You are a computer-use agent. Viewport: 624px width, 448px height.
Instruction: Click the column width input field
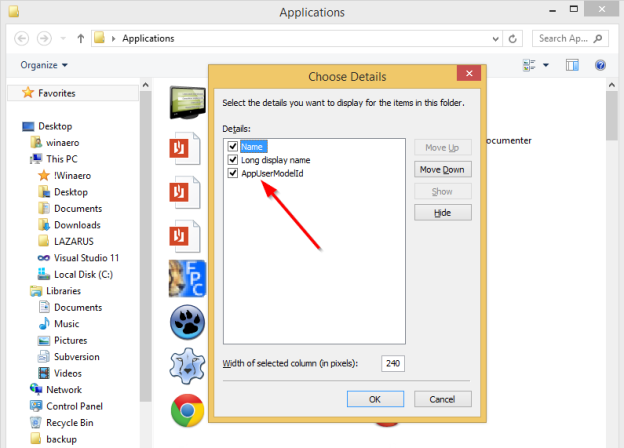point(392,363)
